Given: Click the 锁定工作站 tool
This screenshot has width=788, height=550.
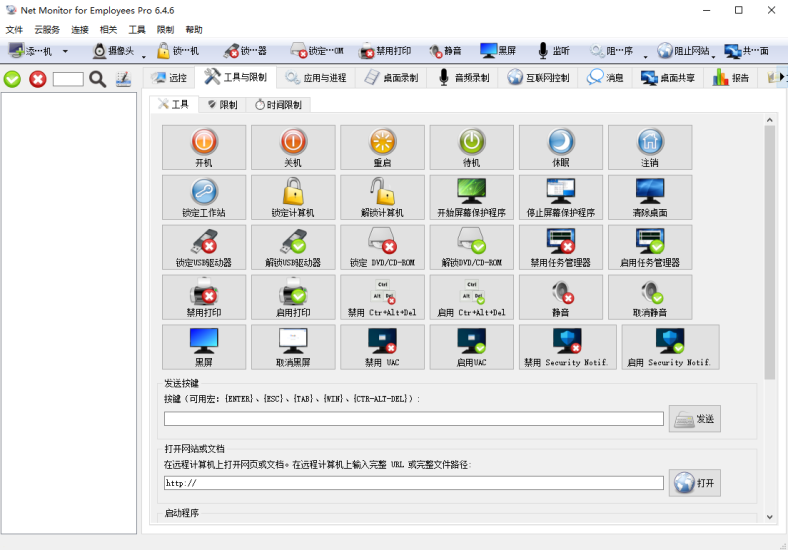Looking at the screenshot, I should pos(204,197).
